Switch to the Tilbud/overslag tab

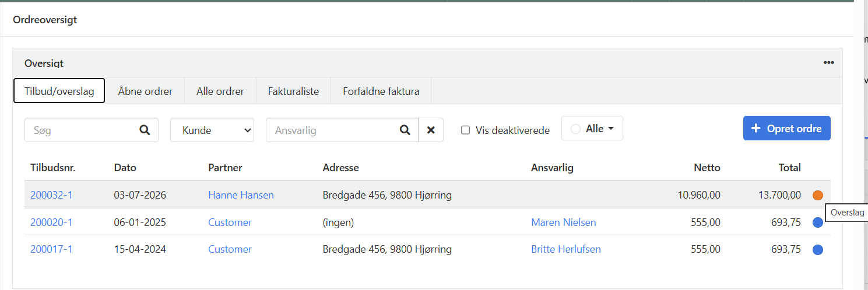[59, 91]
